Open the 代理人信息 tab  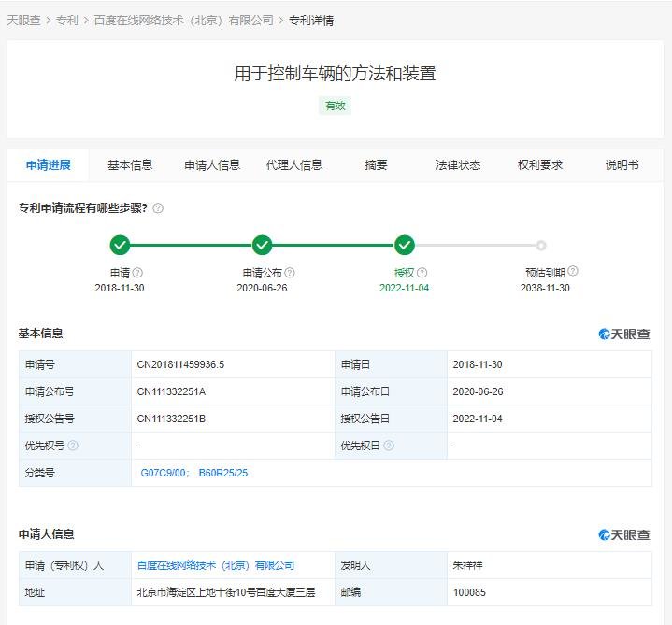(x=294, y=165)
